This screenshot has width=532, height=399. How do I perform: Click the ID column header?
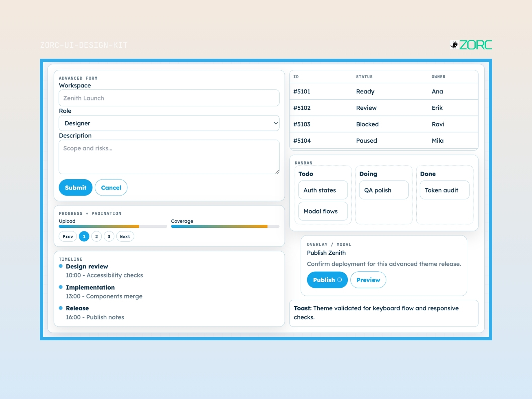point(296,77)
